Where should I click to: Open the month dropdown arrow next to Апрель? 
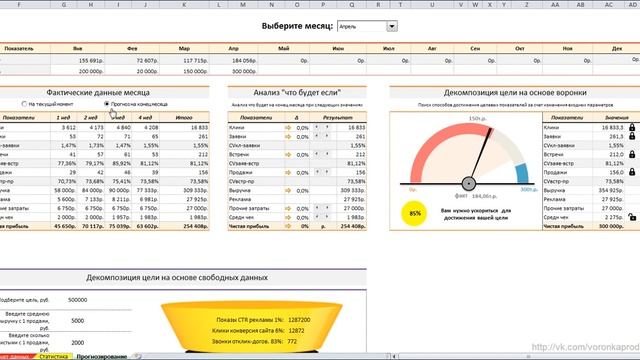(391, 27)
